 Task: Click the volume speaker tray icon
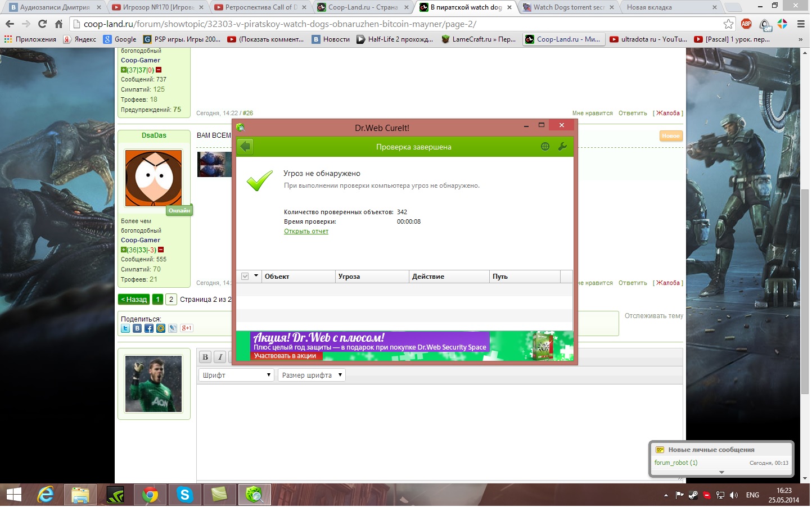click(734, 496)
